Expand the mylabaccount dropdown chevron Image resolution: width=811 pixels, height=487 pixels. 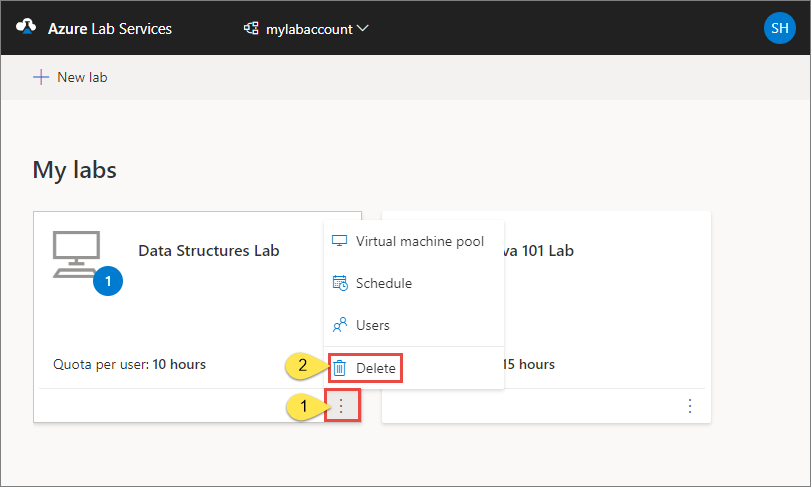click(363, 28)
